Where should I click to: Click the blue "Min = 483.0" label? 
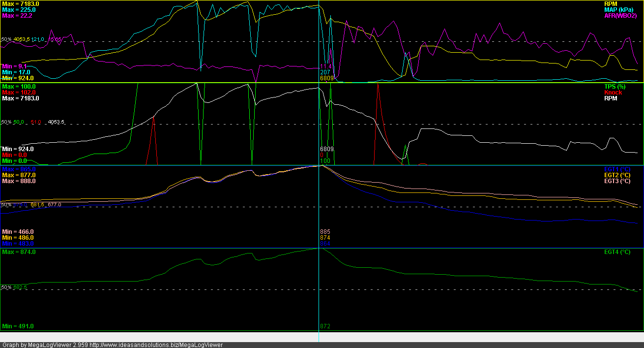[18, 244]
